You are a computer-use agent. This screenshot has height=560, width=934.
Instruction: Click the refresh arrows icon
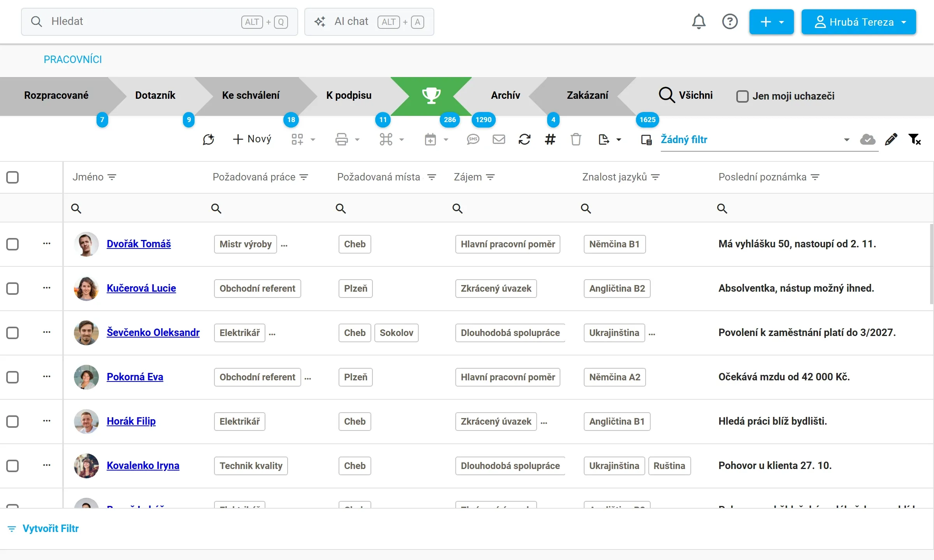(524, 139)
